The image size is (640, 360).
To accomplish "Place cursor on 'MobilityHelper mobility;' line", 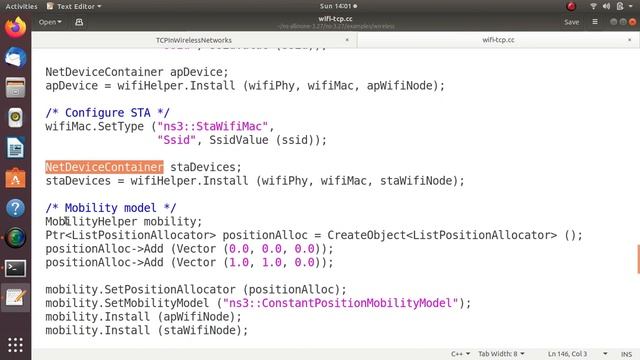I will pyautogui.click(x=124, y=221).
